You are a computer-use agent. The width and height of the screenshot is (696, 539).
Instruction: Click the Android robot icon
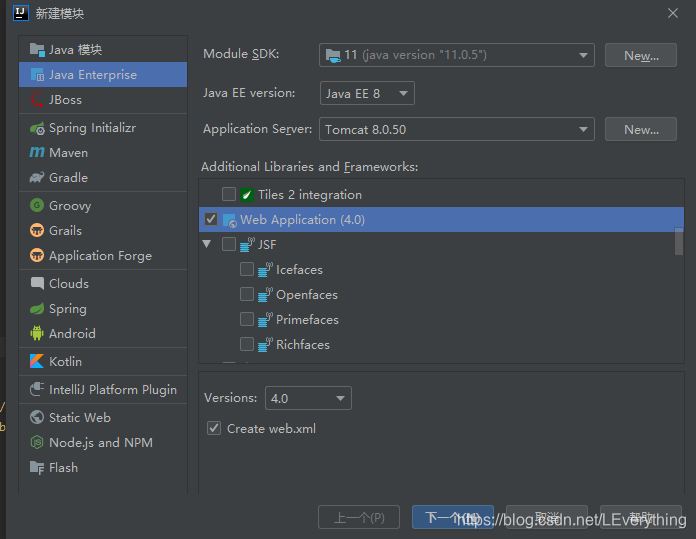tap(37, 333)
